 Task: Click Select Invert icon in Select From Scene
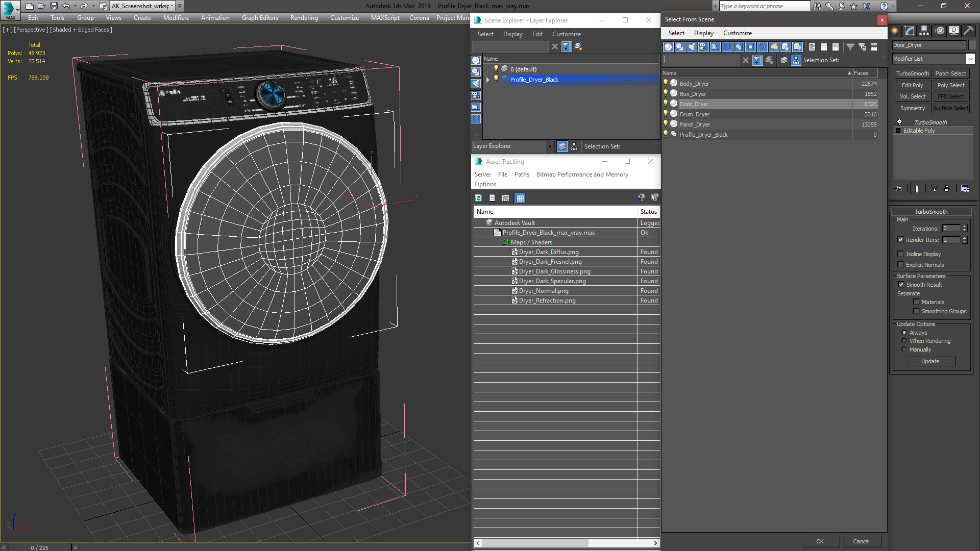(836, 47)
